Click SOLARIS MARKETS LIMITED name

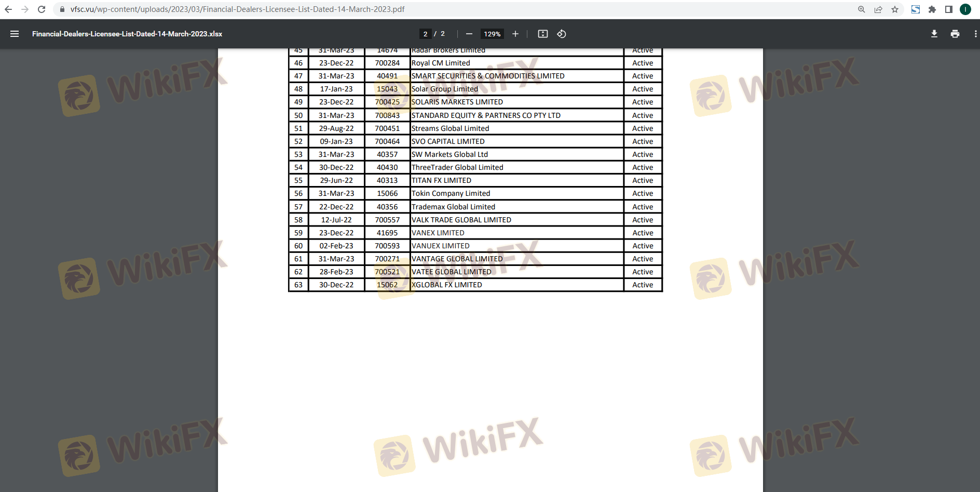(x=457, y=102)
